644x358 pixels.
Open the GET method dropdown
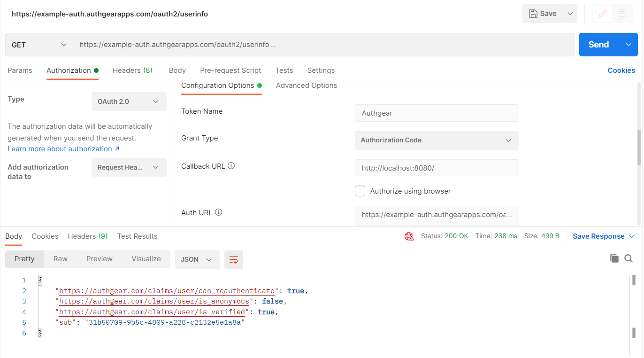coord(39,45)
